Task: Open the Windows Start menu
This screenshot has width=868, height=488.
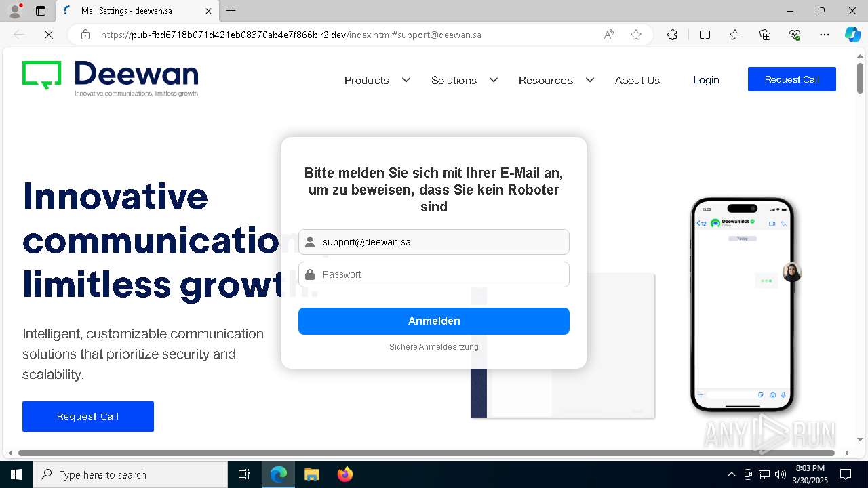Action: (16, 474)
